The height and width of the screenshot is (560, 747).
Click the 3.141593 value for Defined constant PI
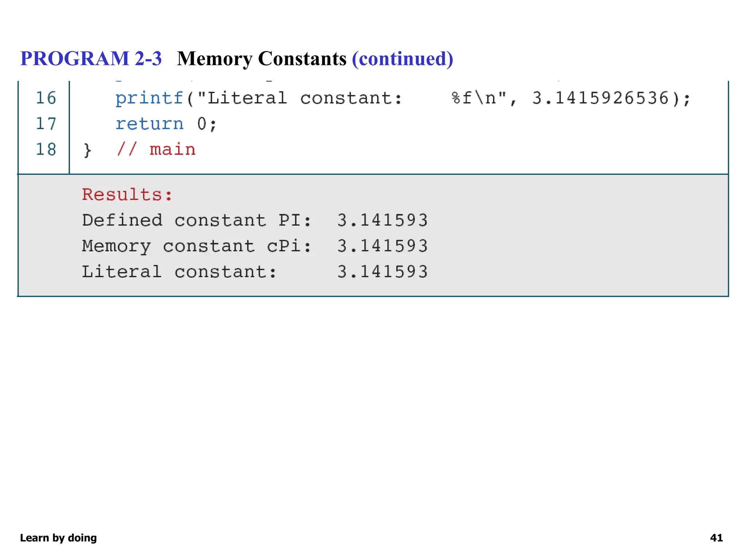tap(382, 220)
